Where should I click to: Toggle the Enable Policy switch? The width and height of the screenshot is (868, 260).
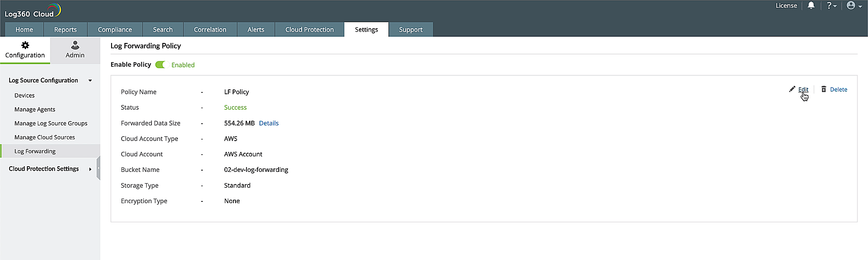pos(161,65)
